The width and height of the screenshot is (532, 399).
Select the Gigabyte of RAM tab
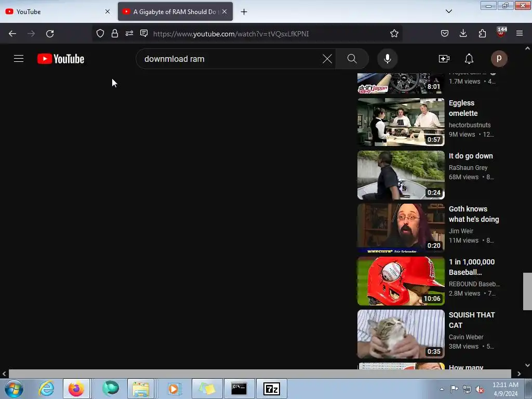[175, 11]
